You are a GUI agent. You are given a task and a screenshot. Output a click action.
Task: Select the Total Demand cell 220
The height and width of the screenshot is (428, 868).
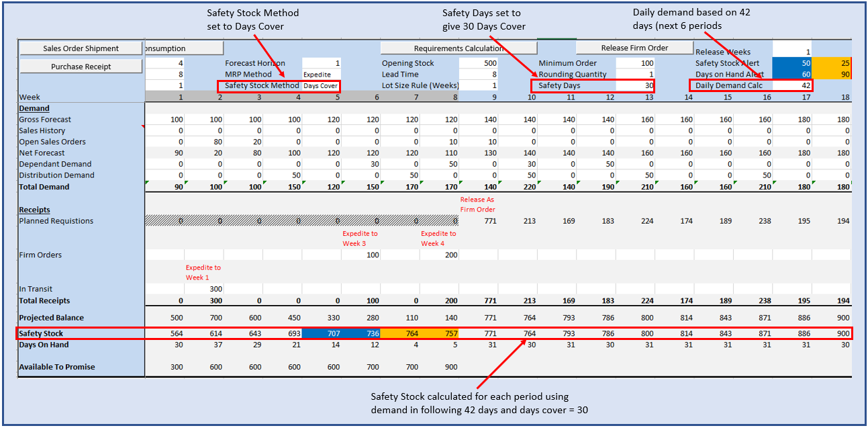click(518, 187)
